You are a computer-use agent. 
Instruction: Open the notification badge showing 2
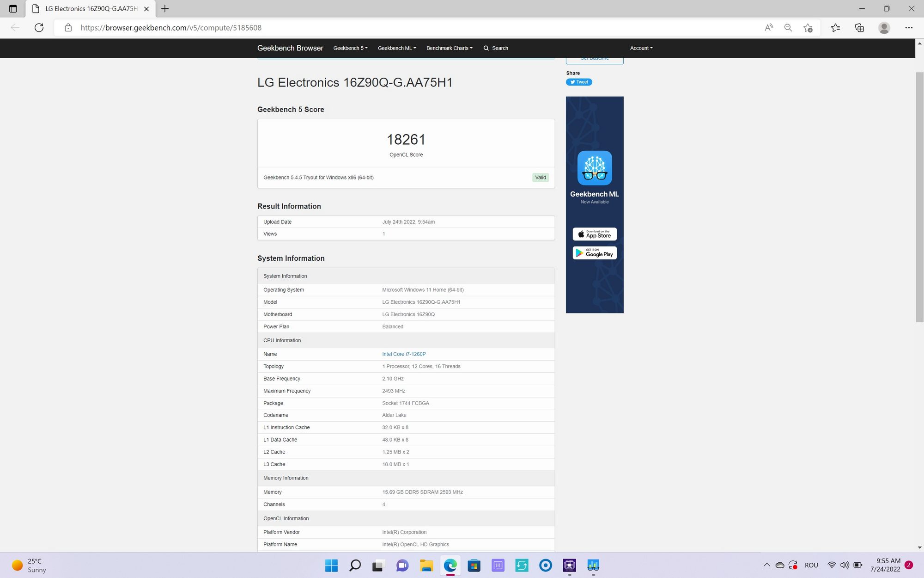[x=909, y=565]
